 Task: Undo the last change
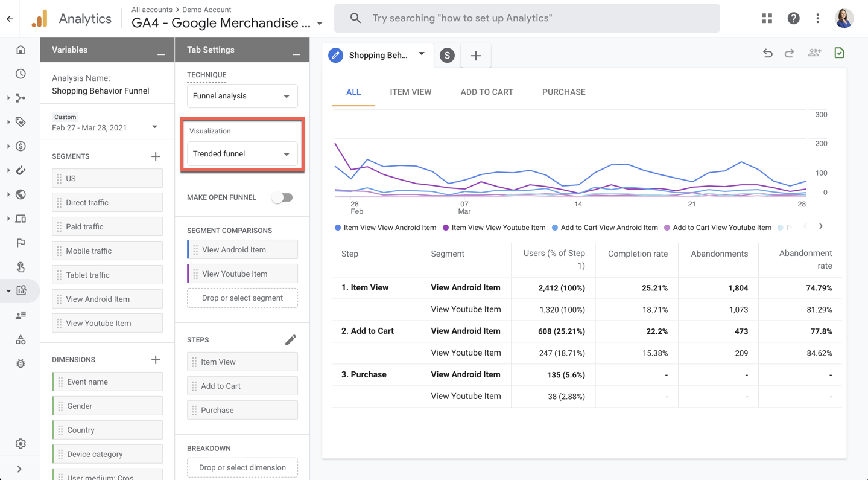[x=767, y=53]
